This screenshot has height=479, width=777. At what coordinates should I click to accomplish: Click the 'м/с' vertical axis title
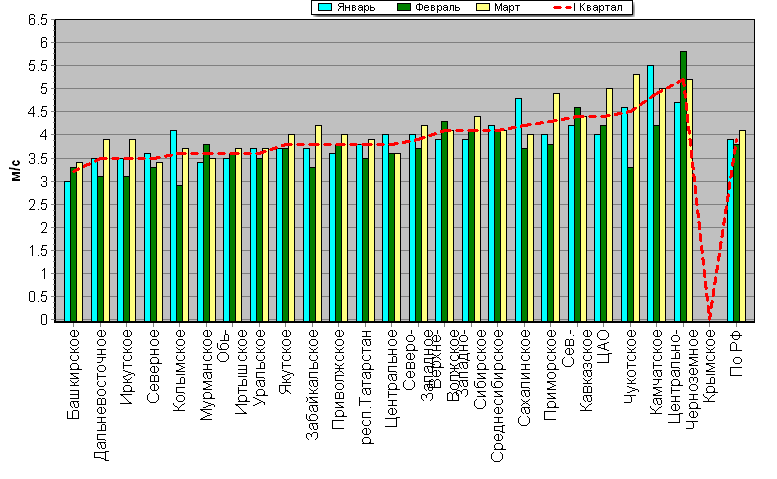[x=15, y=170]
